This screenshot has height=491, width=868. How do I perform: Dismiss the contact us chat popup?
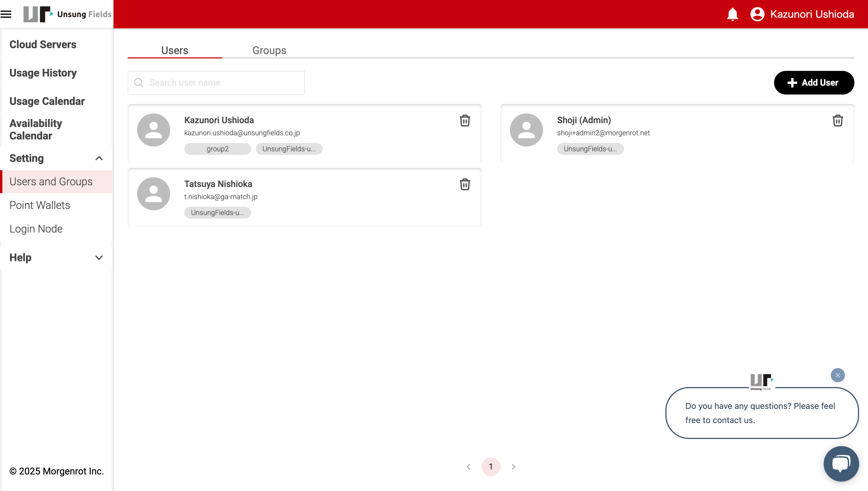[837, 375]
